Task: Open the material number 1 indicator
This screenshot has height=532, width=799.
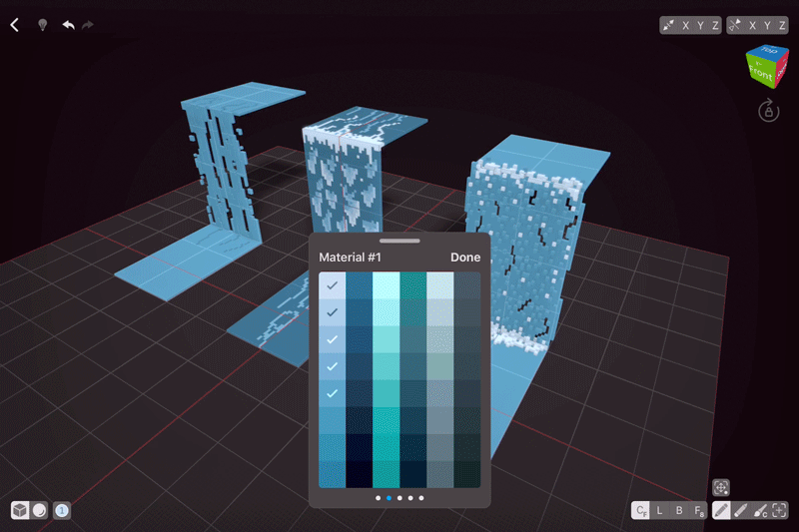Action: 62,510
